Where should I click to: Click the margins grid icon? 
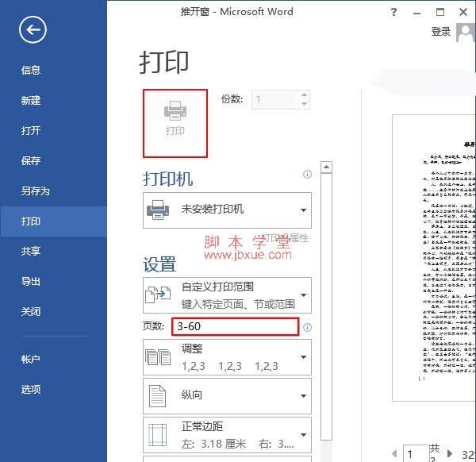158,435
